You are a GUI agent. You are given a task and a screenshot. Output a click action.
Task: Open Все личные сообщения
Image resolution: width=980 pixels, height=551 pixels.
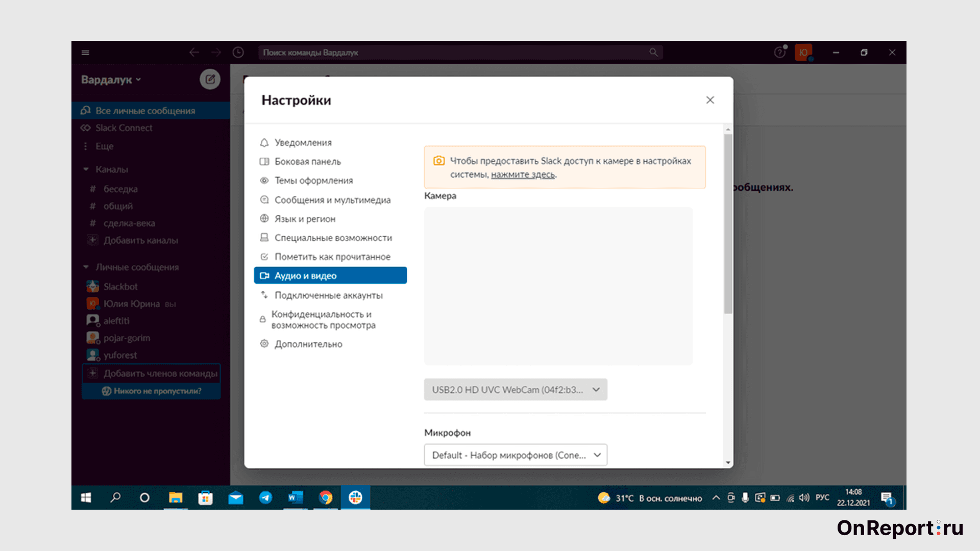point(151,111)
